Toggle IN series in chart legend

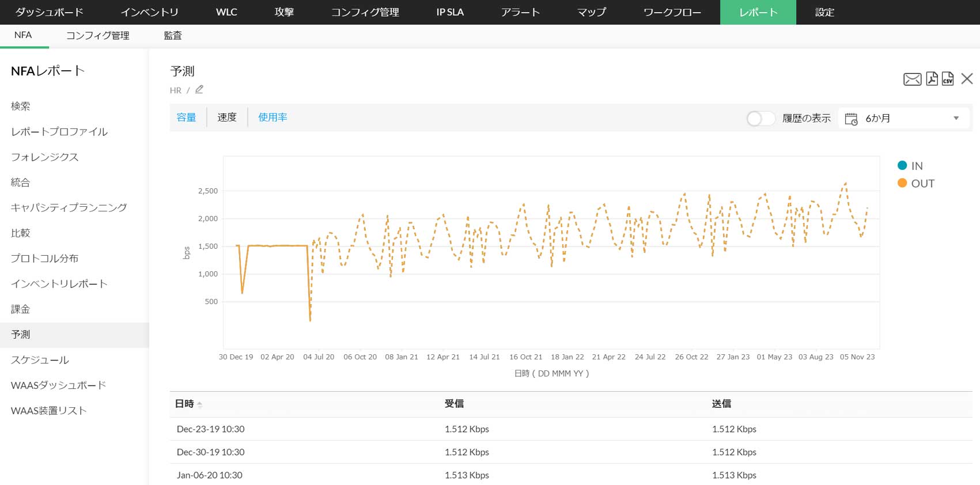910,166
